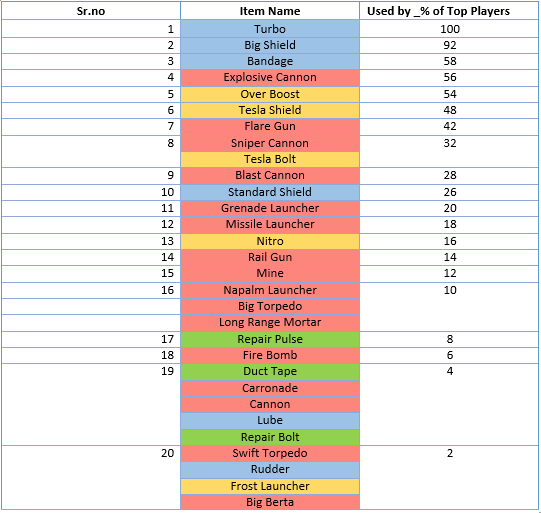
Task: Click the Sr.no column header
Action: pyautogui.click(x=91, y=11)
